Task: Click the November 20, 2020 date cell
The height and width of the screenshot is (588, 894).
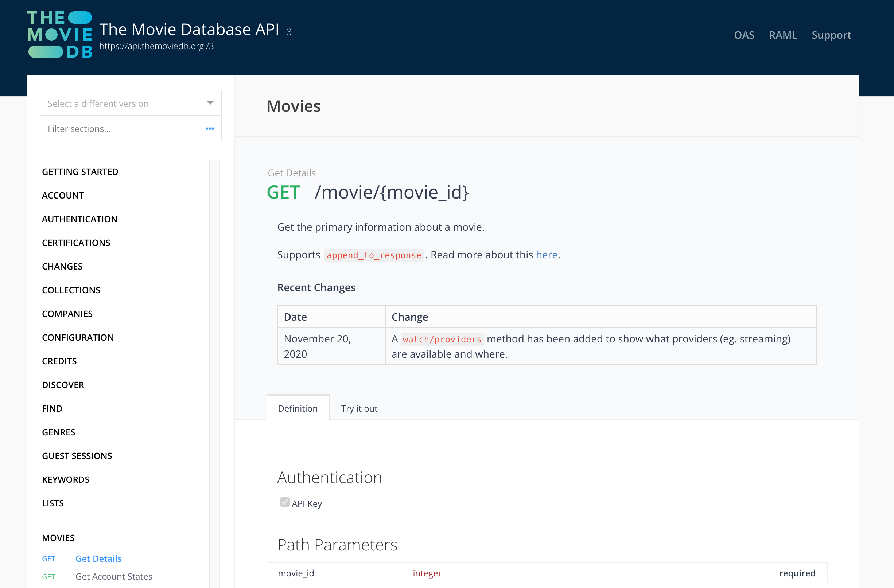Action: click(331, 346)
